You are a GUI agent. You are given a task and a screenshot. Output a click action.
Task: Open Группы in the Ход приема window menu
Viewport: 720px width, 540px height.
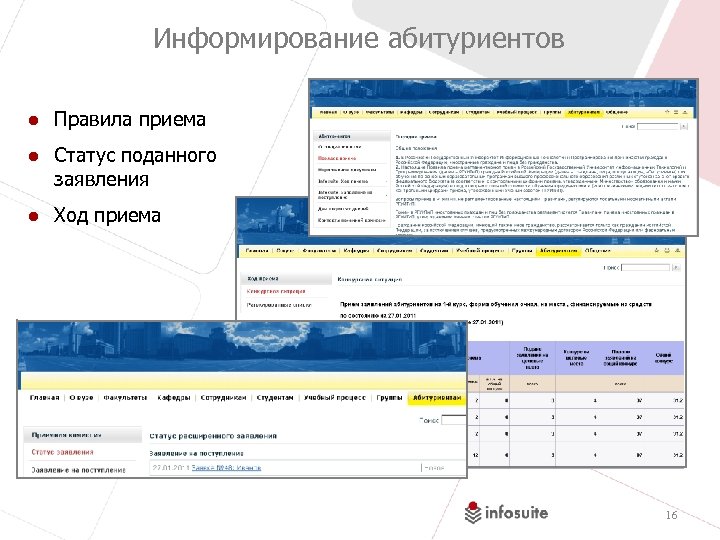click(522, 251)
